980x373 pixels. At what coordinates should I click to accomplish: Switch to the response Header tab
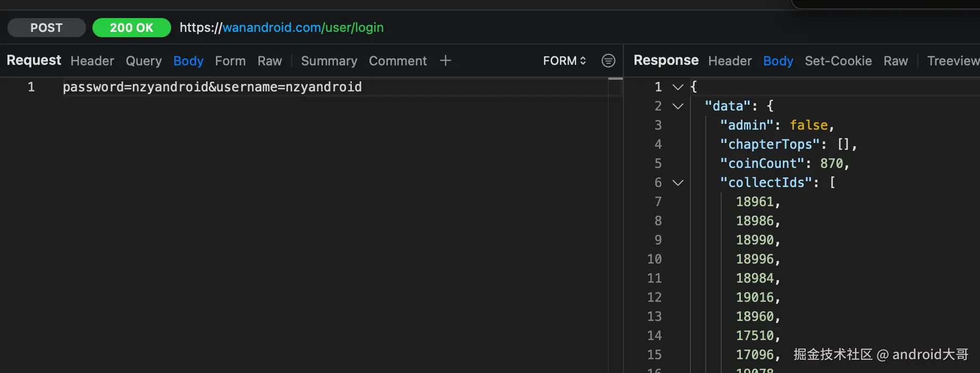point(730,61)
